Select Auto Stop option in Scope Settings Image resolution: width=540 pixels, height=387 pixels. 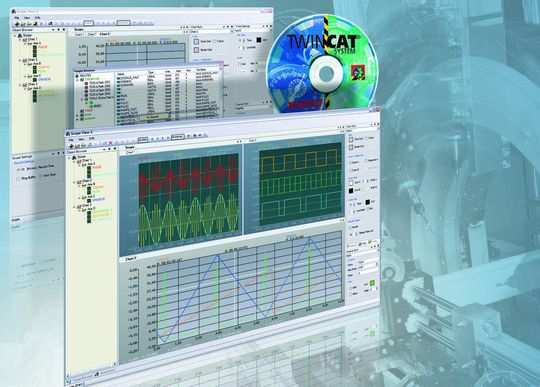pos(48,175)
